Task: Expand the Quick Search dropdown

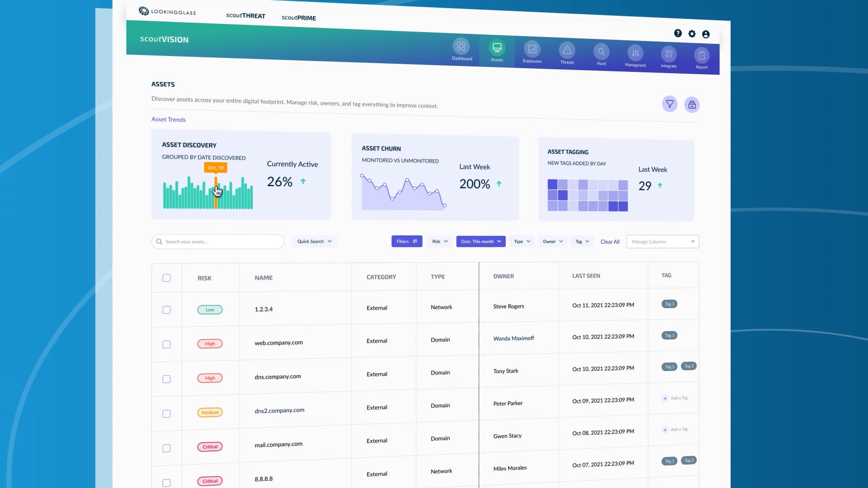Action: [x=314, y=241]
